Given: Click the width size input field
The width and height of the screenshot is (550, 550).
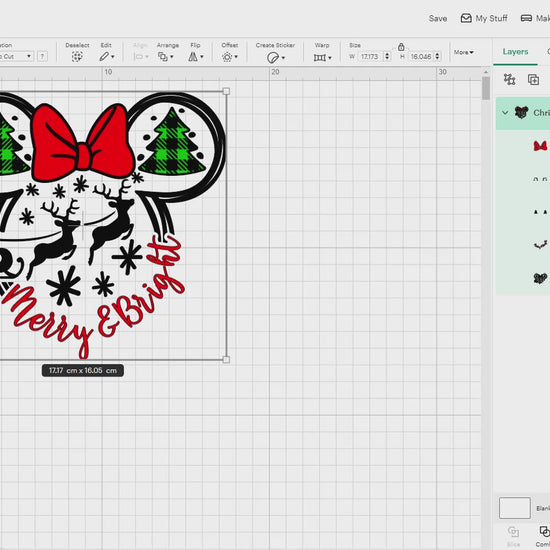Looking at the screenshot, I should tap(370, 56).
